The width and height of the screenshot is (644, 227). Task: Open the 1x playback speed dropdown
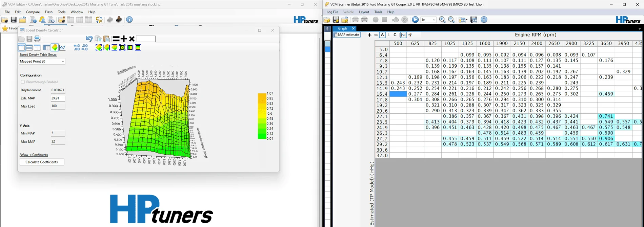click(428, 20)
